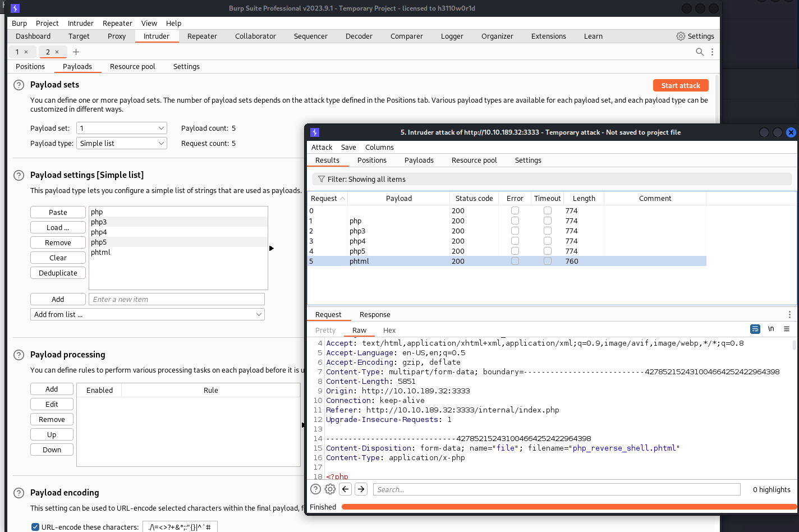
Task: Toggle Error checkbox for request 0
Action: point(515,210)
